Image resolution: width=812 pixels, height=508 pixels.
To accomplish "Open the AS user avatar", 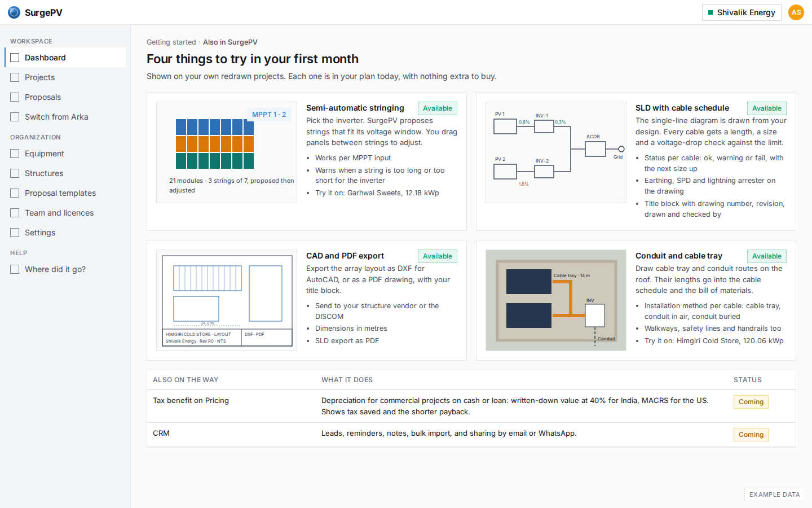I will 796,12.
